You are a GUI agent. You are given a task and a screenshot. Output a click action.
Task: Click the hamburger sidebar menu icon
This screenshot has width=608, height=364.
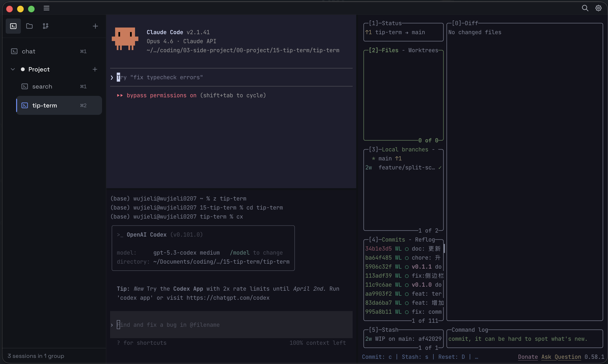pyautogui.click(x=46, y=8)
